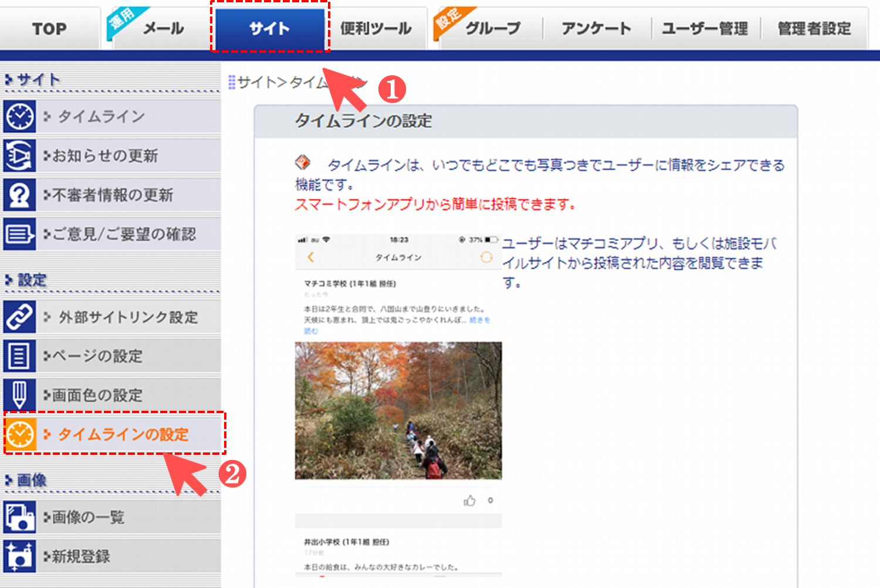This screenshot has width=880, height=588.
Task: Switch to ユーザー管理 tab
Action: coord(705,28)
